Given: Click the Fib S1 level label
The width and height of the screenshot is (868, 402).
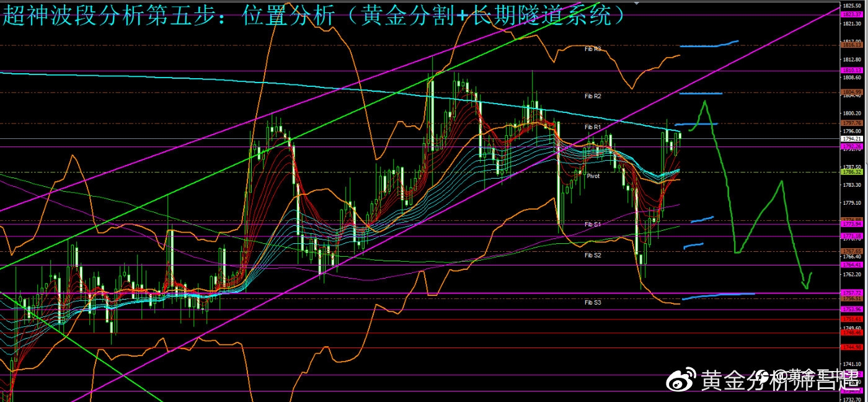Looking at the screenshot, I should [x=593, y=224].
